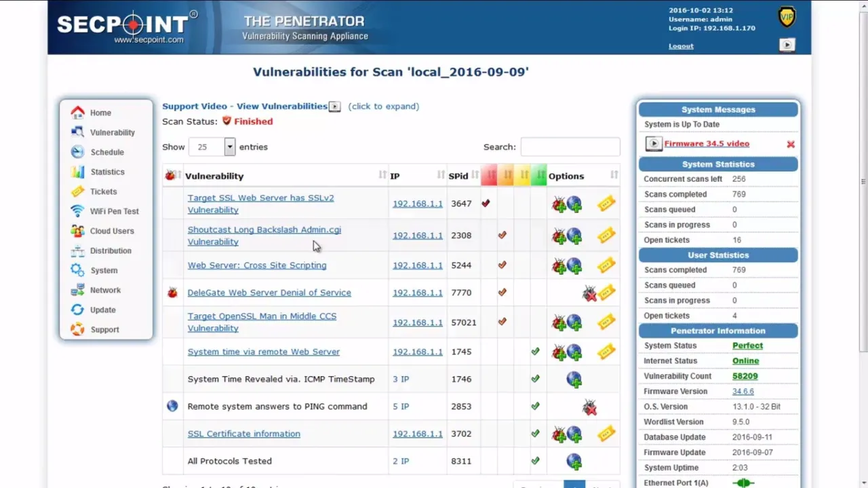Click the ticket icon in SSL Certificate information row
Image resolution: width=868 pixels, height=488 pixels.
(606, 433)
